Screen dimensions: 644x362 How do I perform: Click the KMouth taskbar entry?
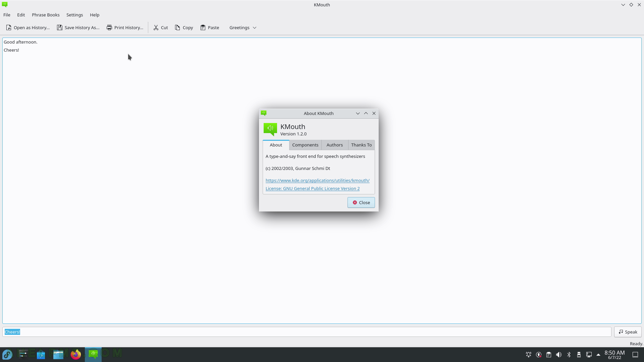click(93, 354)
